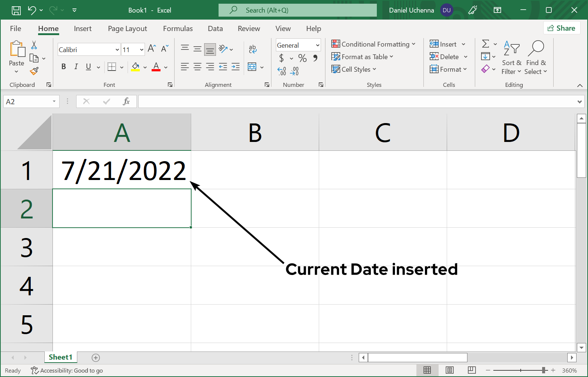Apply Percent Style number format

302,58
